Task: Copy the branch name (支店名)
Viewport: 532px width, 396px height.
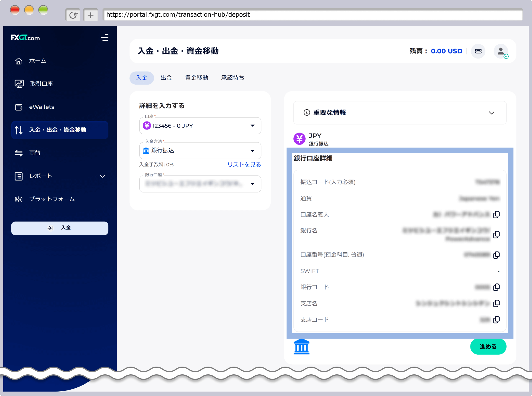Action: click(x=497, y=303)
